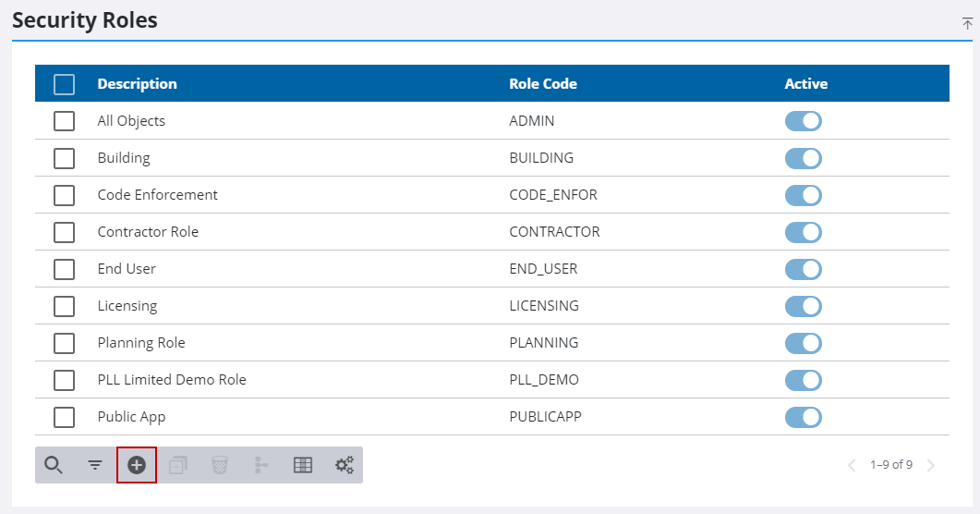The image size is (980, 514).
Task: Open the column layout table icon
Action: click(x=303, y=465)
